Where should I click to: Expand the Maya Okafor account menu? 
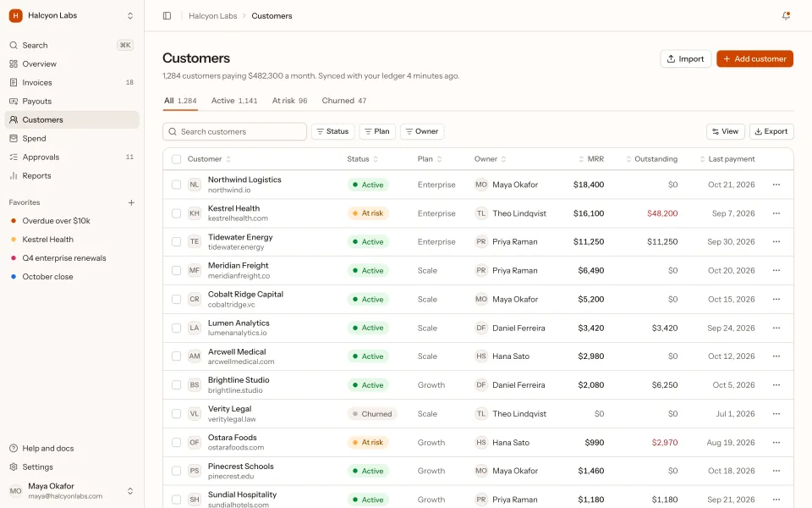(130, 491)
